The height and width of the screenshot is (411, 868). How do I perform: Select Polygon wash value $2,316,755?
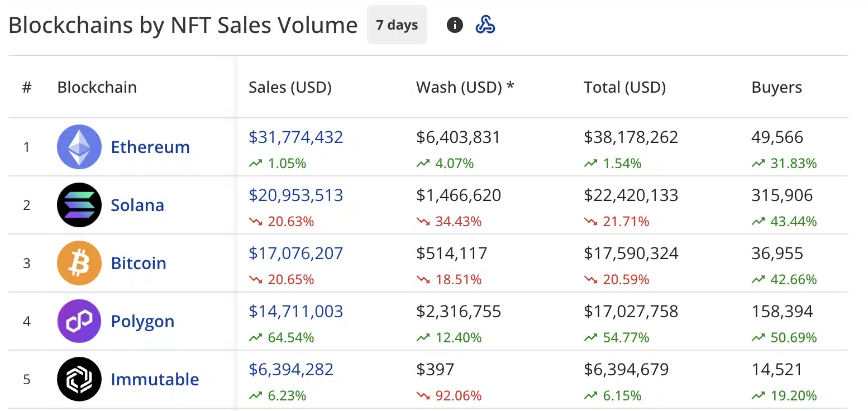(x=459, y=311)
